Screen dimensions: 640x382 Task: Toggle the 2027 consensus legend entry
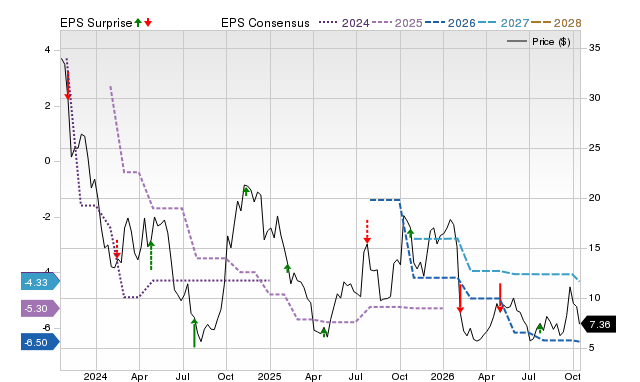click(503, 23)
